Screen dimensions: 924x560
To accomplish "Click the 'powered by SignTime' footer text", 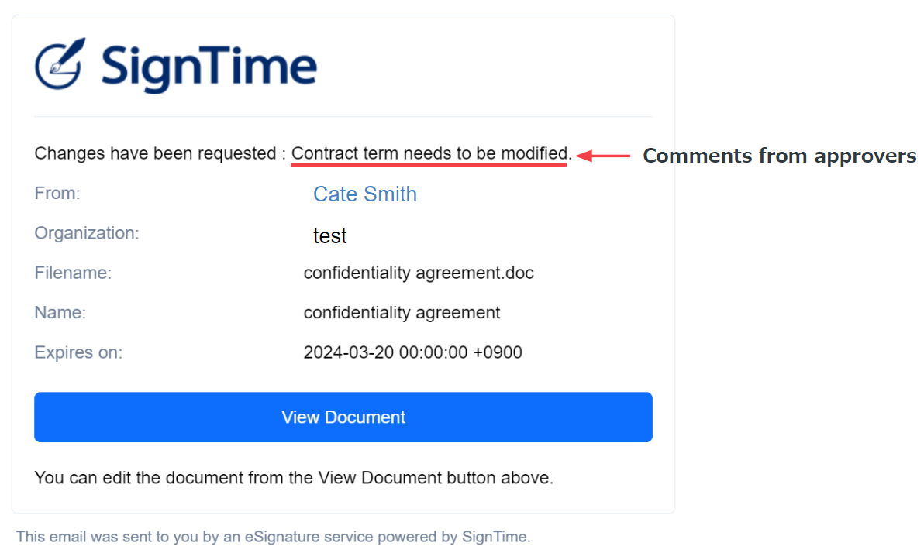I will (453, 537).
